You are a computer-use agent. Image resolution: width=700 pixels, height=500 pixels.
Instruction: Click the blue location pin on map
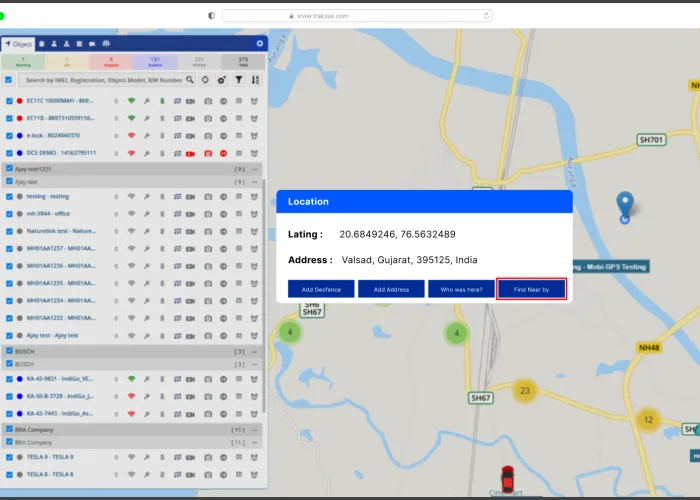click(625, 205)
